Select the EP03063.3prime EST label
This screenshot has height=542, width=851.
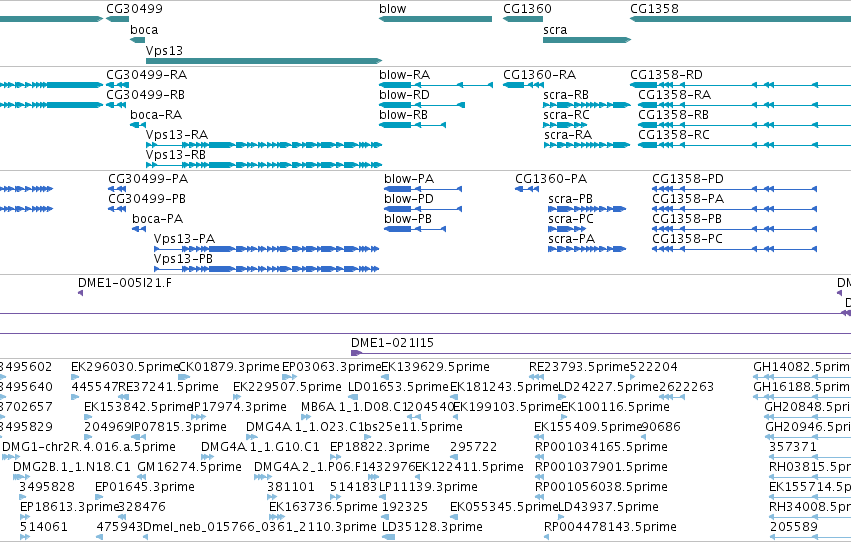(x=332, y=367)
